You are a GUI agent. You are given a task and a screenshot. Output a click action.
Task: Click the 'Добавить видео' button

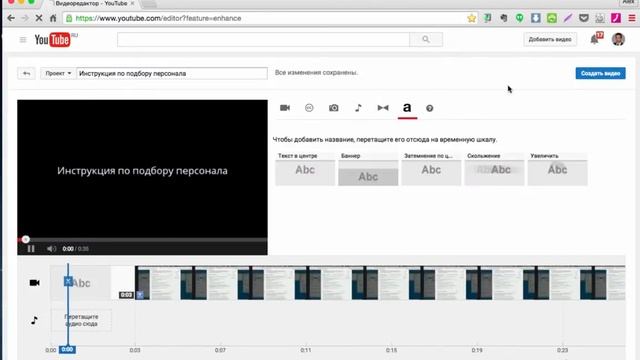(550, 40)
